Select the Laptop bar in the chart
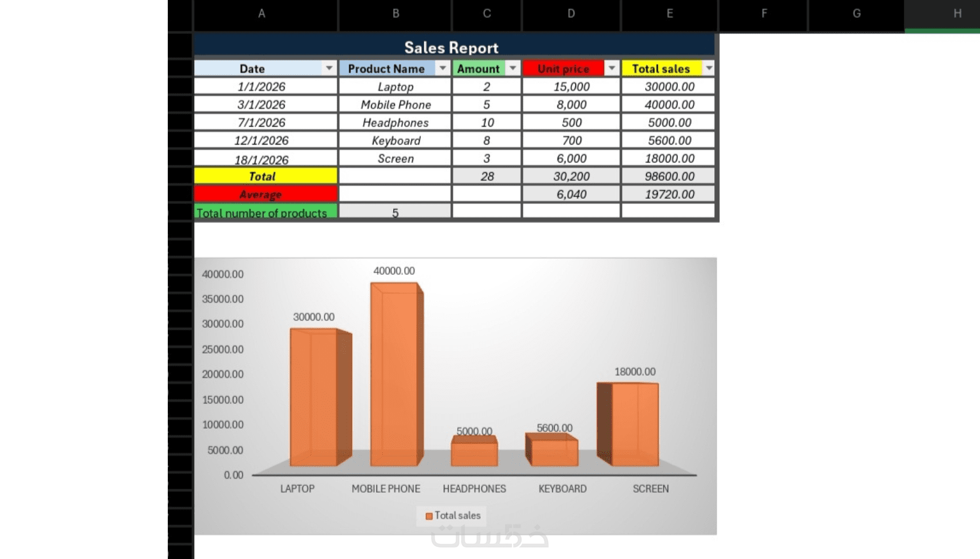The width and height of the screenshot is (980, 559). pyautogui.click(x=321, y=397)
